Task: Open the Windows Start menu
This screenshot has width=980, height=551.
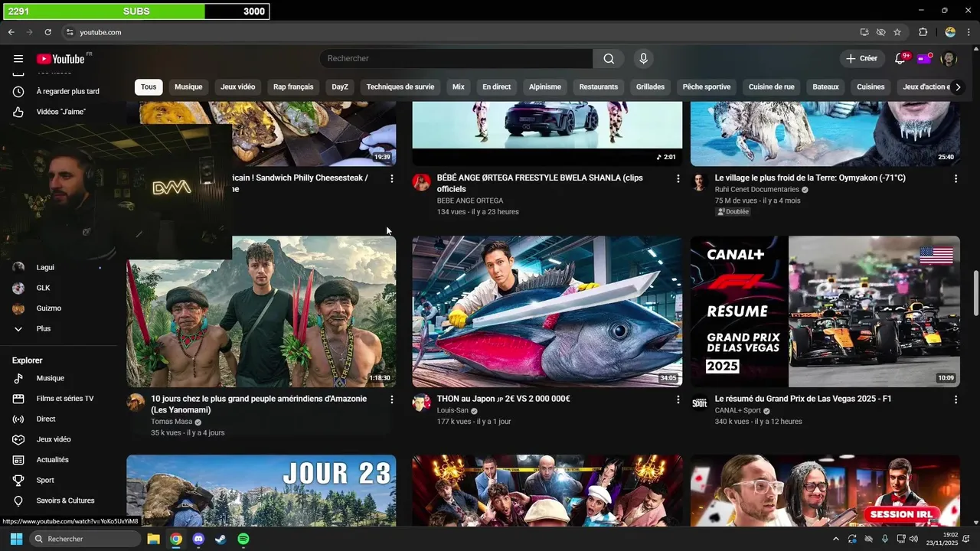Action: click(16, 539)
